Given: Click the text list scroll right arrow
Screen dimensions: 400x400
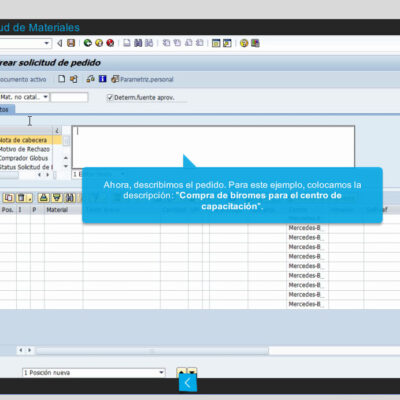Looking at the screenshot, I should 48,175.
